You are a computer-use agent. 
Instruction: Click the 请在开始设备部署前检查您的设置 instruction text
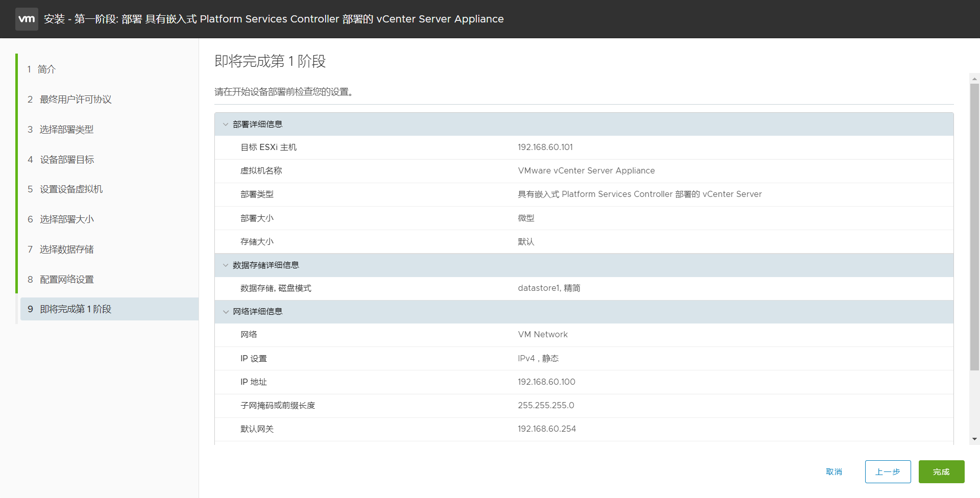click(284, 92)
